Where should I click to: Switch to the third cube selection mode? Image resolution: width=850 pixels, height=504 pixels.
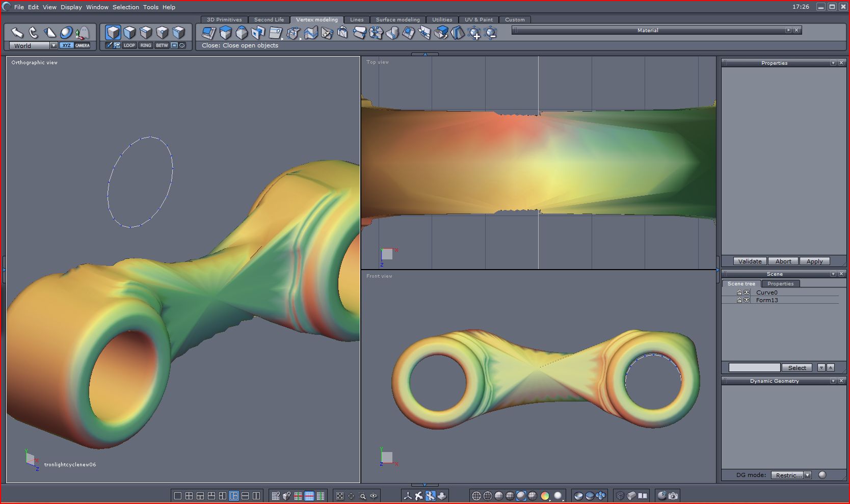tap(146, 33)
